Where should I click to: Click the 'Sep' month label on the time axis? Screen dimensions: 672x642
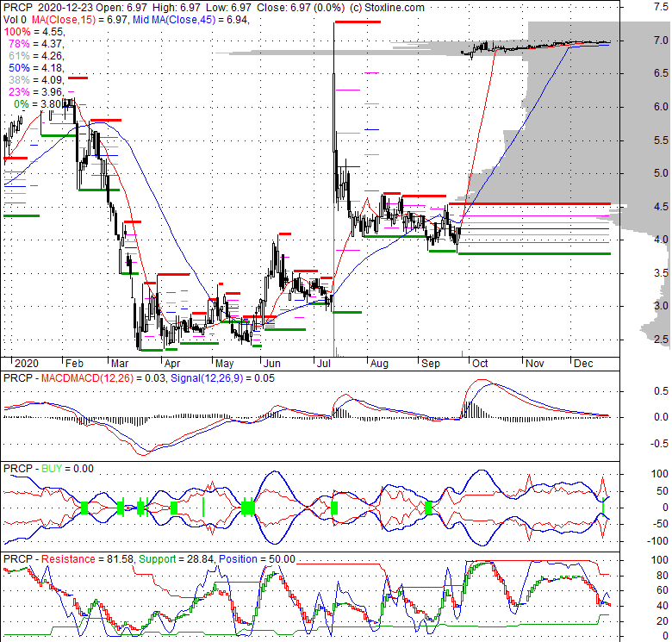tap(430, 364)
